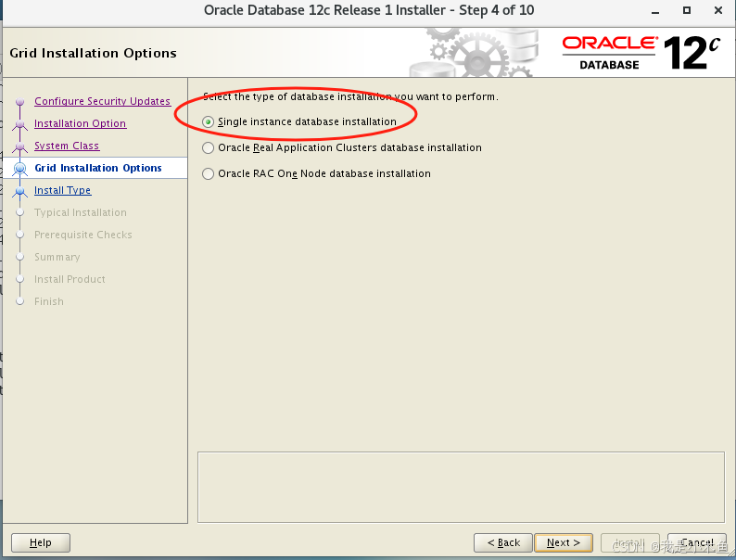Return to the System Class step

tap(67, 146)
